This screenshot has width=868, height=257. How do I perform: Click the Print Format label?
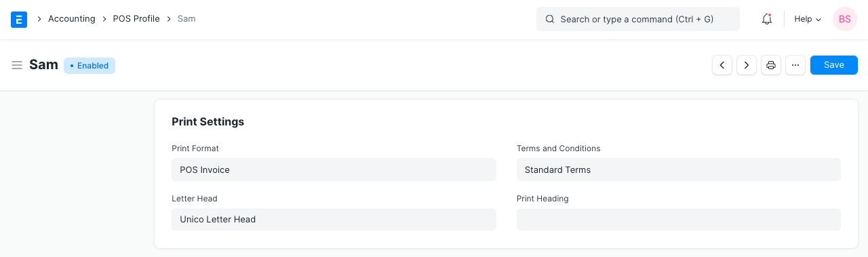(195, 149)
